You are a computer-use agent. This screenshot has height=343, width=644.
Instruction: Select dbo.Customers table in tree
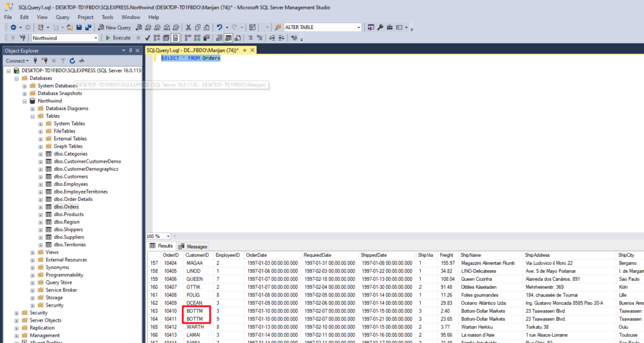70,177
